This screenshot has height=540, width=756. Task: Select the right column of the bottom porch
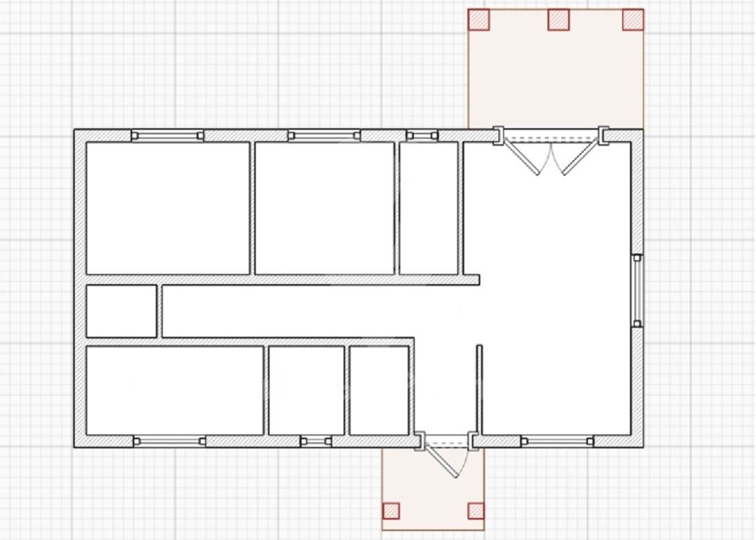click(x=476, y=510)
